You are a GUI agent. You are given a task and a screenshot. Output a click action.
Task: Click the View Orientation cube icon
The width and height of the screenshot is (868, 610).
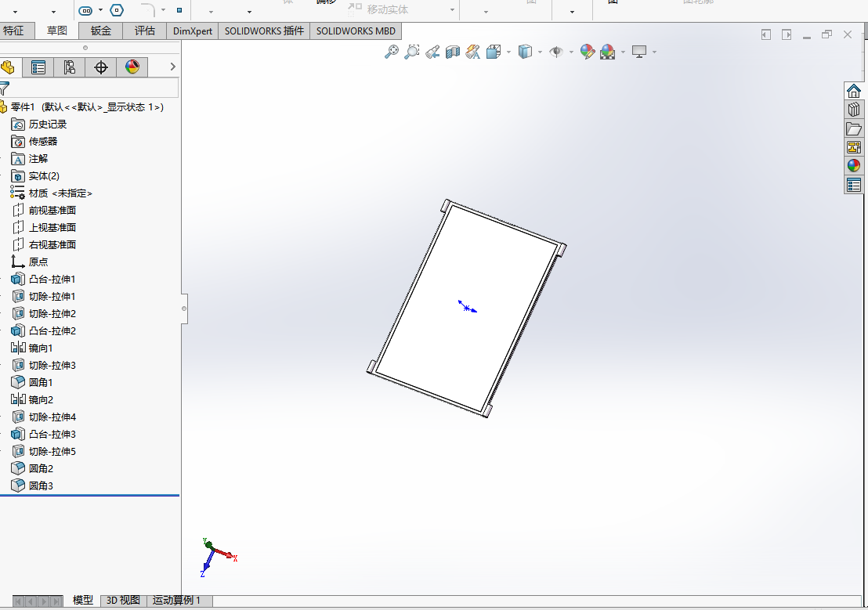494,52
